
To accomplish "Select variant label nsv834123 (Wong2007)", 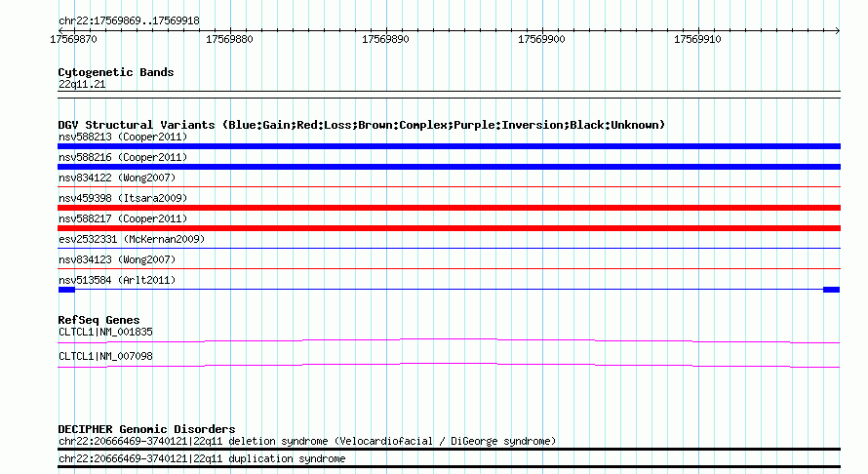I will pos(117,259).
